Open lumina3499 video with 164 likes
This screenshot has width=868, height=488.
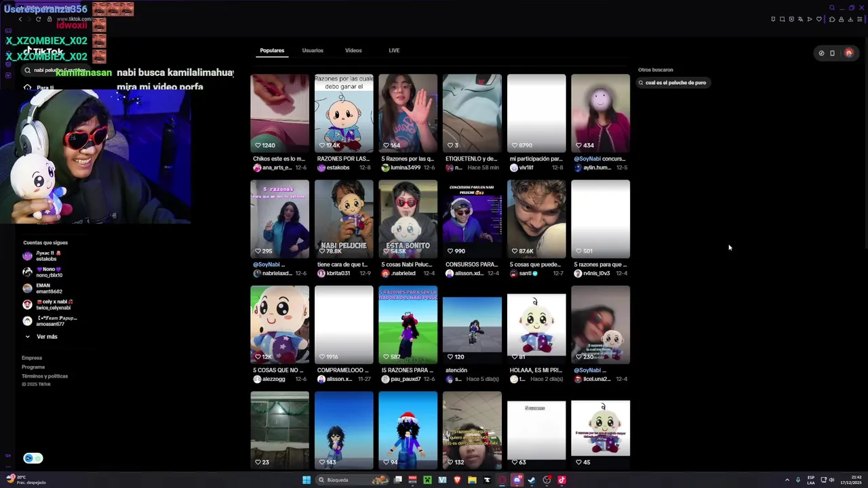tap(408, 113)
